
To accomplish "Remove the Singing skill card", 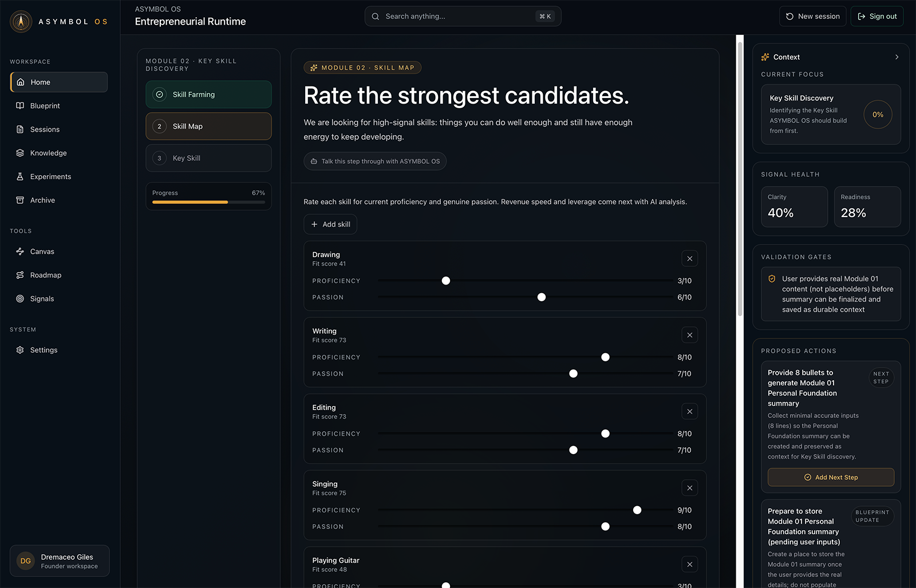I will 690,488.
